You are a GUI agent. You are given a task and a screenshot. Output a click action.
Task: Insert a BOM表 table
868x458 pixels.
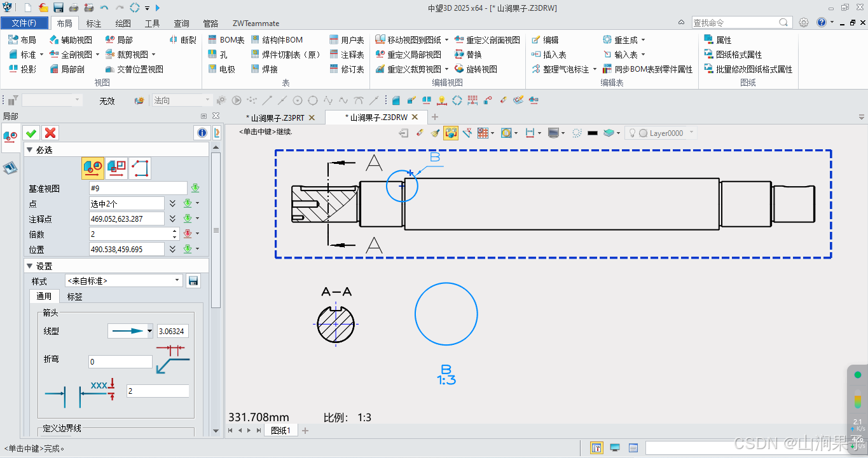pyautogui.click(x=226, y=40)
